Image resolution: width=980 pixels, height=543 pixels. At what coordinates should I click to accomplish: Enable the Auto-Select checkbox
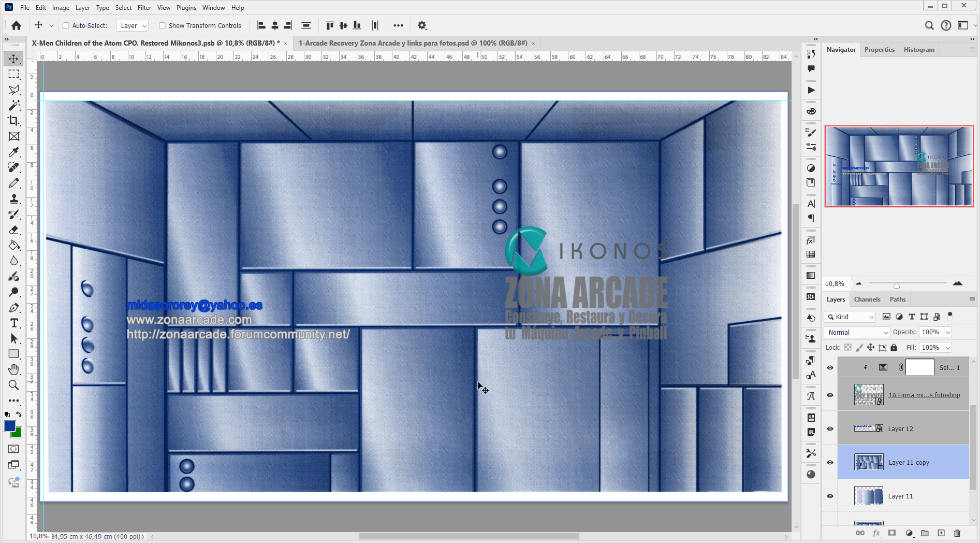(66, 25)
